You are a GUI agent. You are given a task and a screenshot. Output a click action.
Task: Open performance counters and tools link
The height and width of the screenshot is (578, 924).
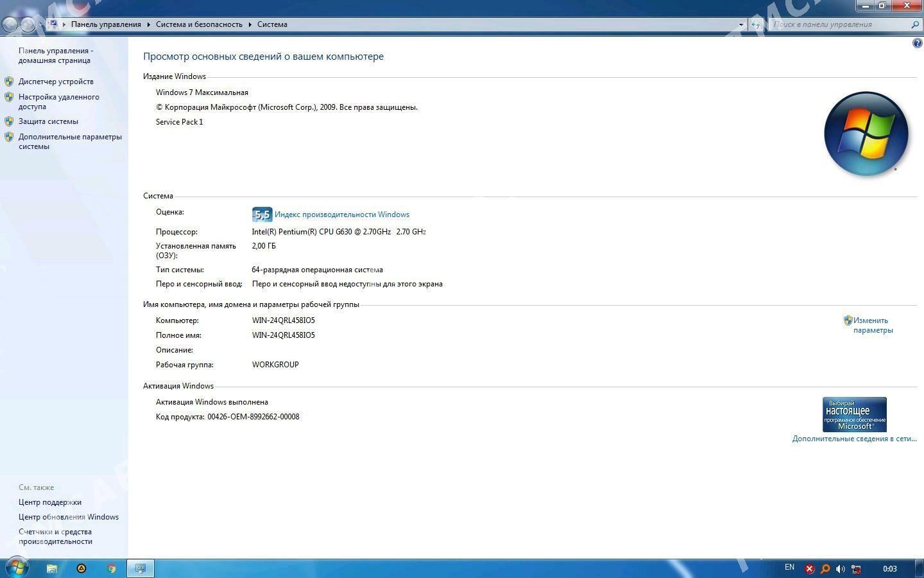pyautogui.click(x=55, y=536)
